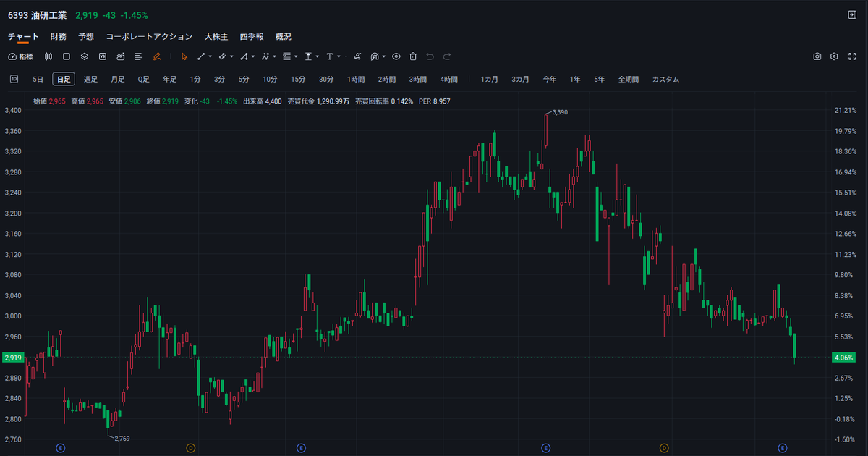Open the stacked layers icon
The width and height of the screenshot is (868, 456).
point(85,56)
